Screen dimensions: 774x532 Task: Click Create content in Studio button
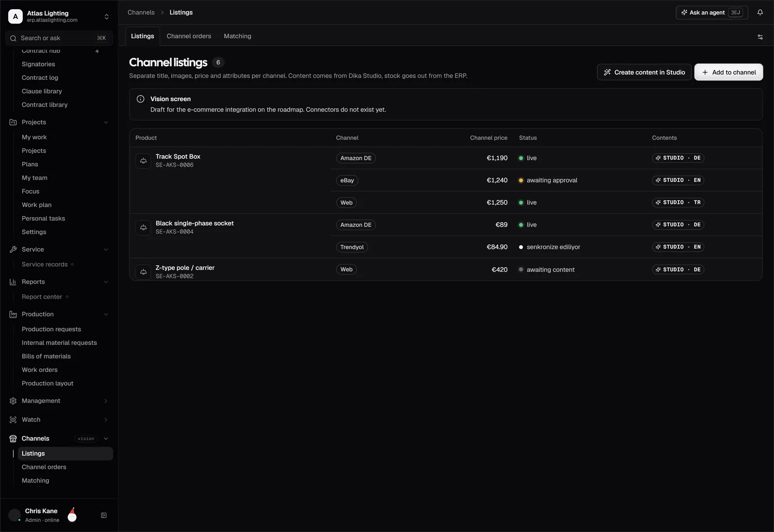point(644,72)
